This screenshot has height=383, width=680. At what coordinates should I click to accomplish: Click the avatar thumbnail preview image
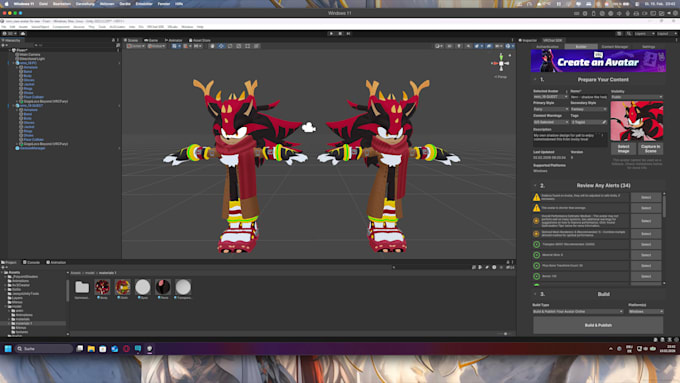point(637,121)
